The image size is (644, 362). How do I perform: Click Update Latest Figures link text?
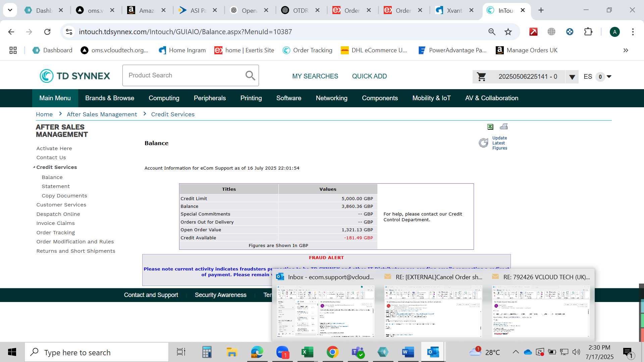coord(499,143)
